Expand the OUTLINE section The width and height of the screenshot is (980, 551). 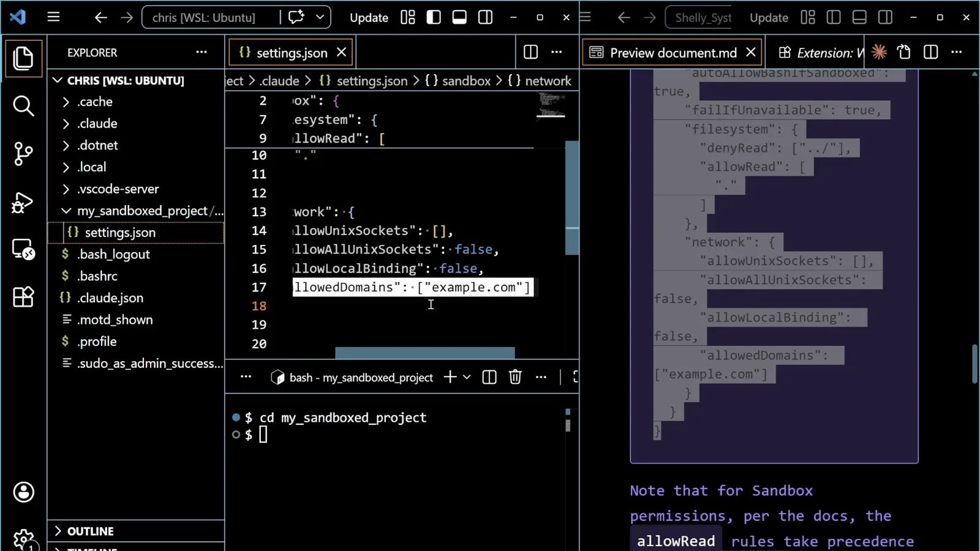coord(136,531)
